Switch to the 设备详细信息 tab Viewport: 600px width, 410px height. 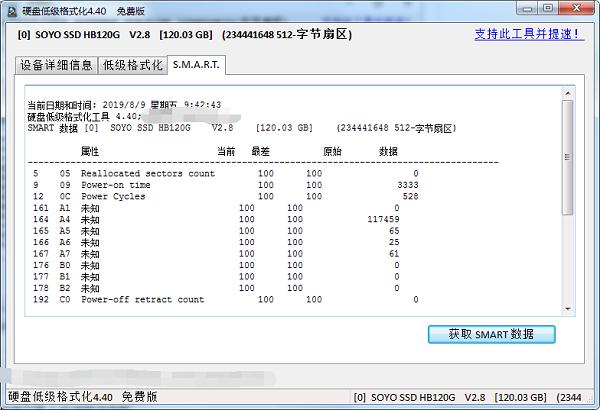pyautogui.click(x=56, y=65)
